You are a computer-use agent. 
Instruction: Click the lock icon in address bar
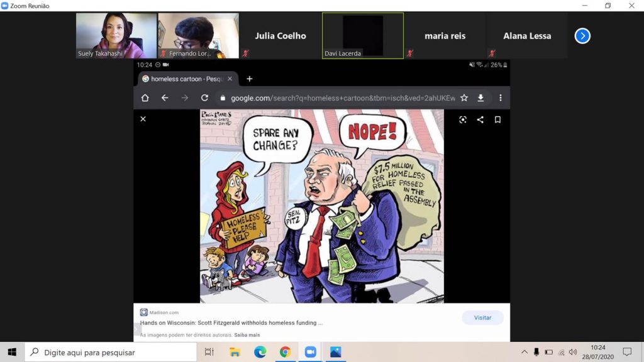(223, 97)
